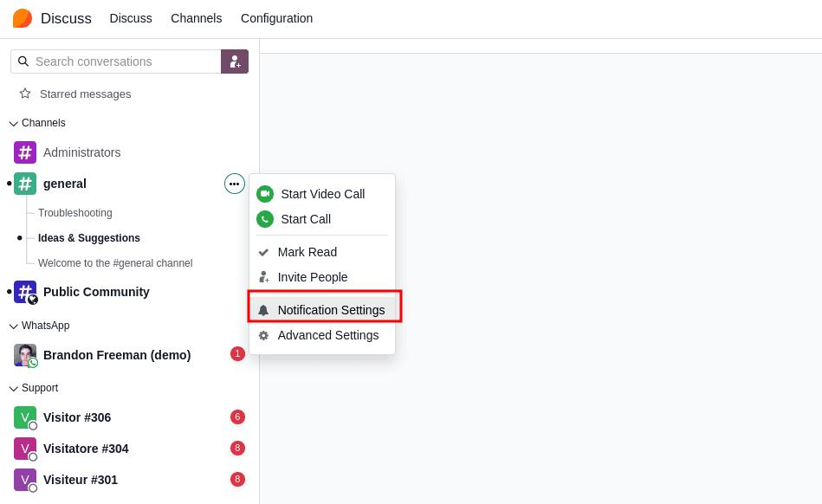This screenshot has width=822, height=504.
Task: Click the green Start Call phone icon
Action: pos(265,219)
